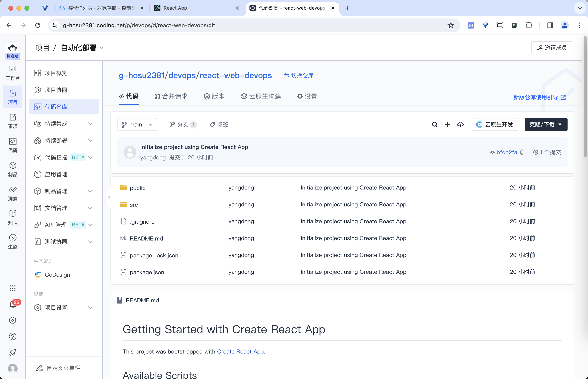Viewport: 588px width, 379px height.
Task: Collapse the side menu with arrow handle
Action: (109, 197)
